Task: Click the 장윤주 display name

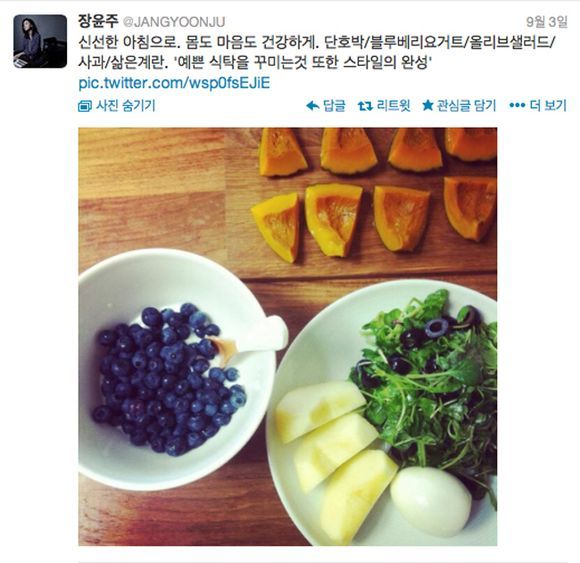Action: coord(98,21)
